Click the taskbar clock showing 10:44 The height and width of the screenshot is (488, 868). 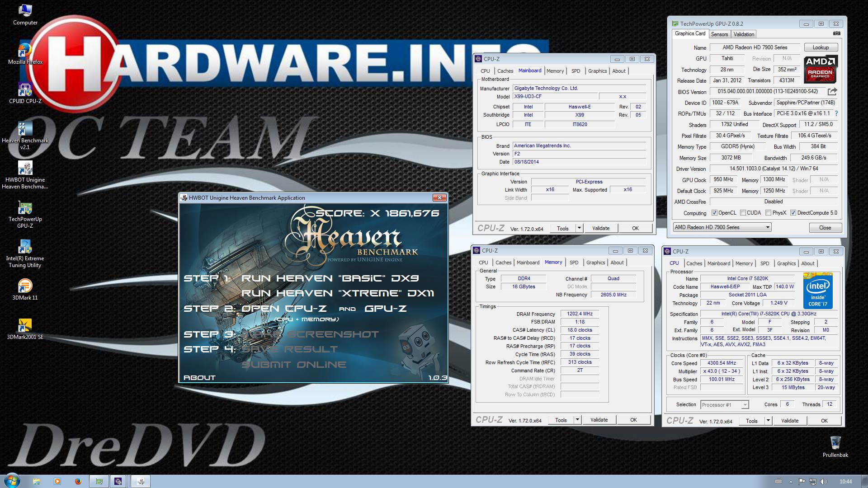click(x=845, y=482)
